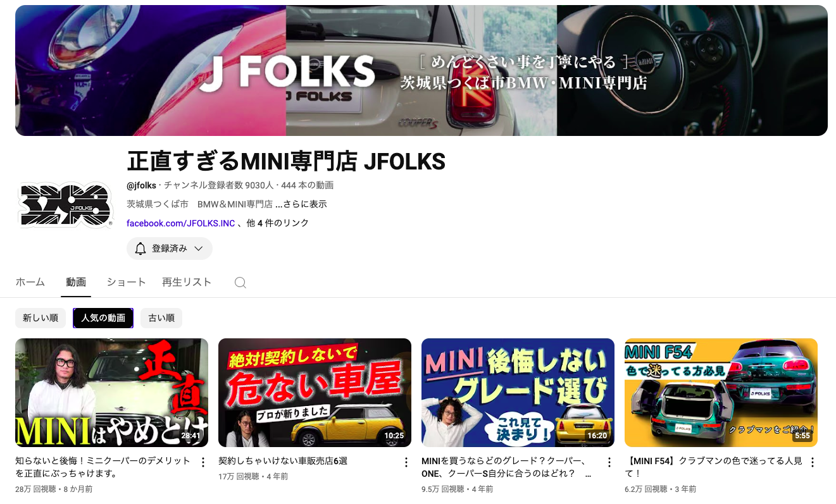Open the three-dot menu for the 契約しちゃいけない車販売店6選 video
Image resolution: width=836 pixels, height=504 pixels.
406,462
